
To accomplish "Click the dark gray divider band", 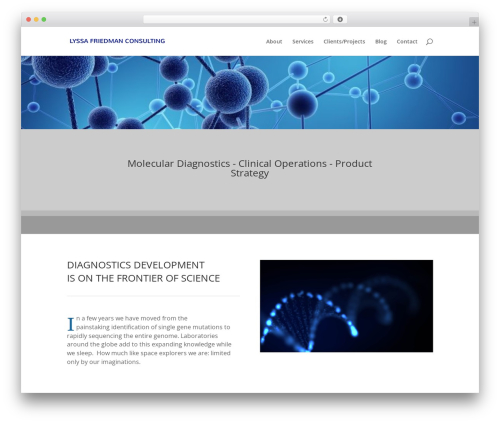I will pos(250,225).
